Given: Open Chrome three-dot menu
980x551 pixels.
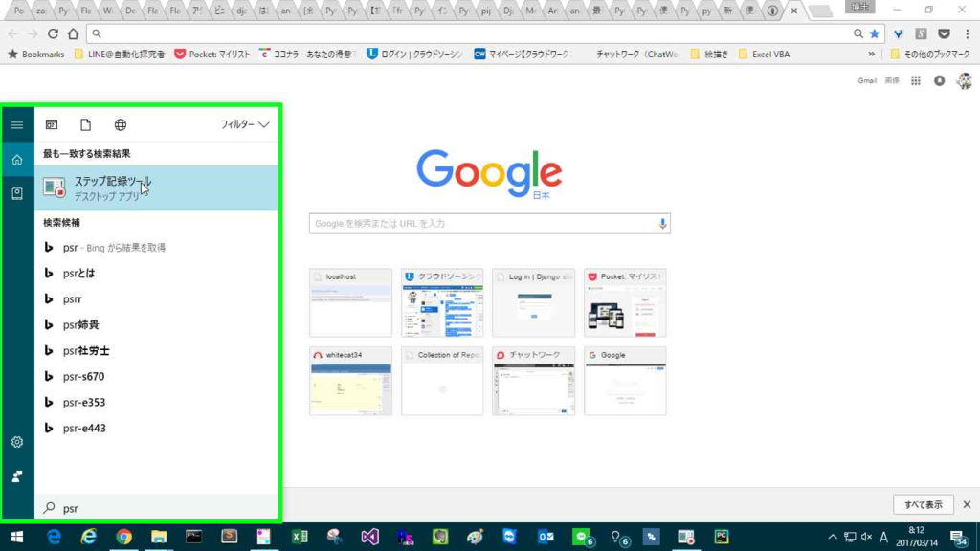Looking at the screenshot, I should coord(967,33).
